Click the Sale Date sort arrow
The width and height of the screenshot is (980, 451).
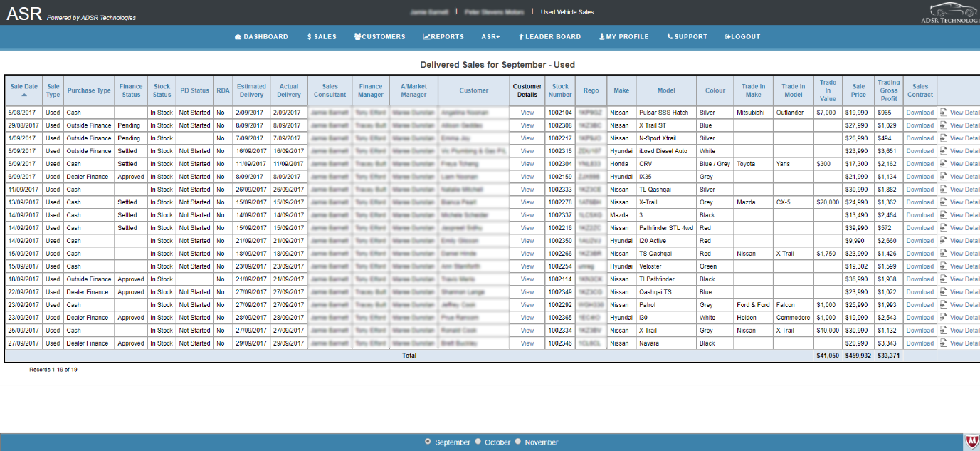pos(24,95)
